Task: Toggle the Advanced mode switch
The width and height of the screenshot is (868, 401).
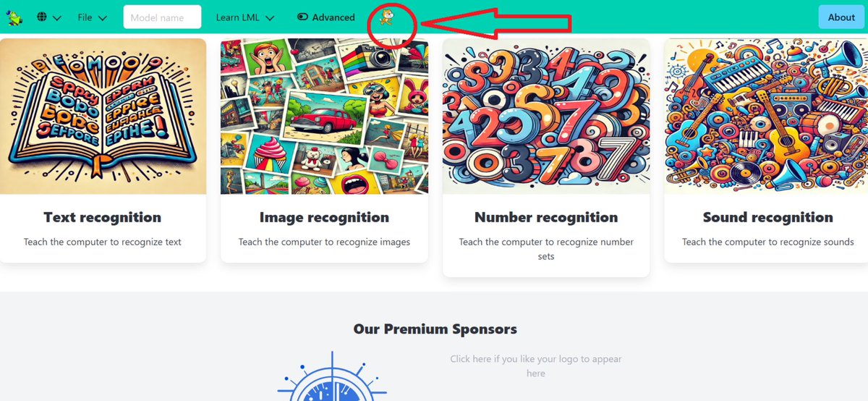Action: [x=302, y=17]
